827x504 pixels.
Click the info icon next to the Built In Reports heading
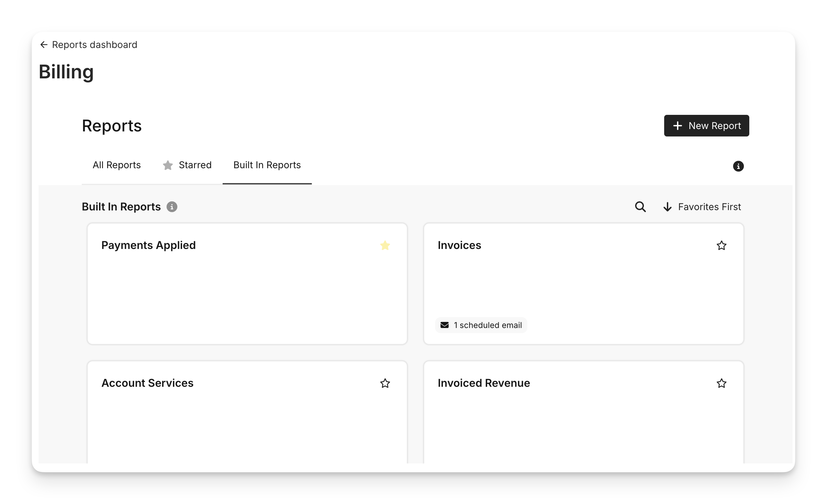pyautogui.click(x=172, y=207)
